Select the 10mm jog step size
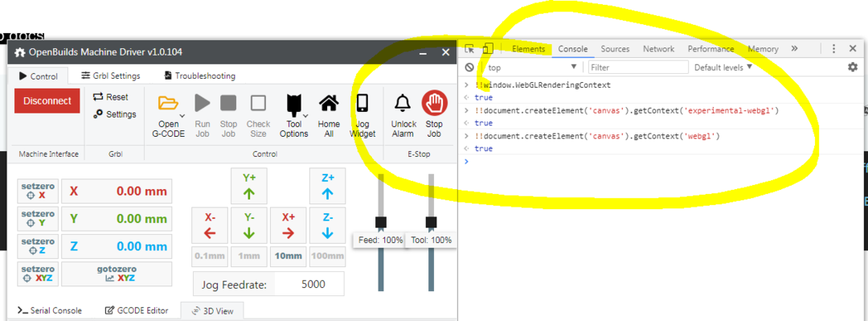 288,256
